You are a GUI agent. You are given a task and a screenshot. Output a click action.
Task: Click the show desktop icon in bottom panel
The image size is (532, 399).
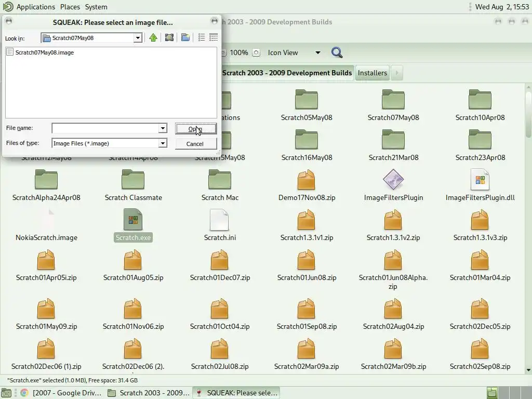6,393
